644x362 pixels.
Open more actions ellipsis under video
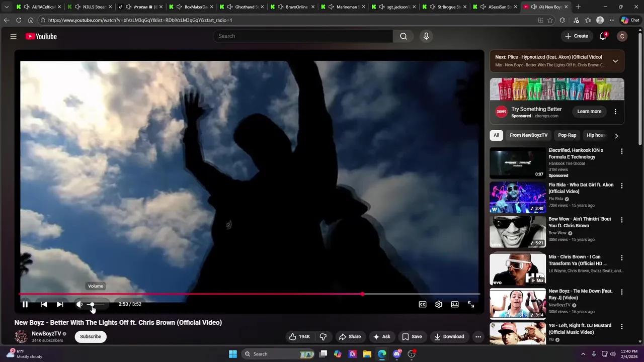(478, 337)
